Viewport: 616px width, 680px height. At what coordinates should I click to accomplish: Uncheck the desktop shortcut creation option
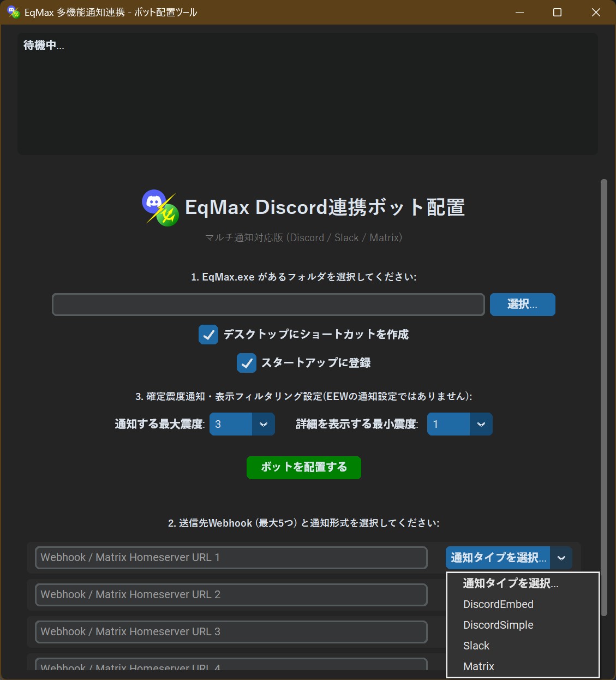point(208,335)
